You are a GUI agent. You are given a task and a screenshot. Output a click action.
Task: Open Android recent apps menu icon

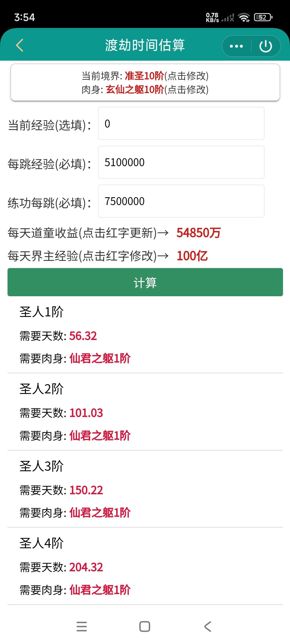tap(82, 627)
